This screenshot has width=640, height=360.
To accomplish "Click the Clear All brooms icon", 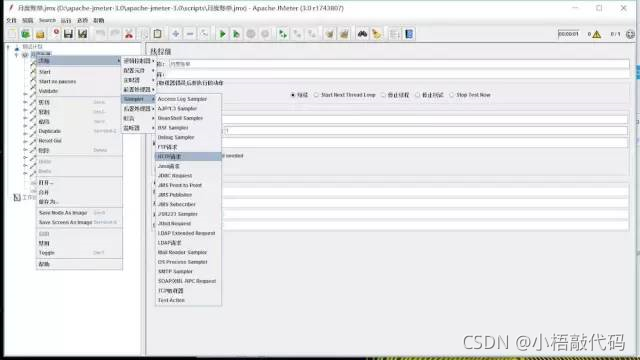I will point(344,34).
